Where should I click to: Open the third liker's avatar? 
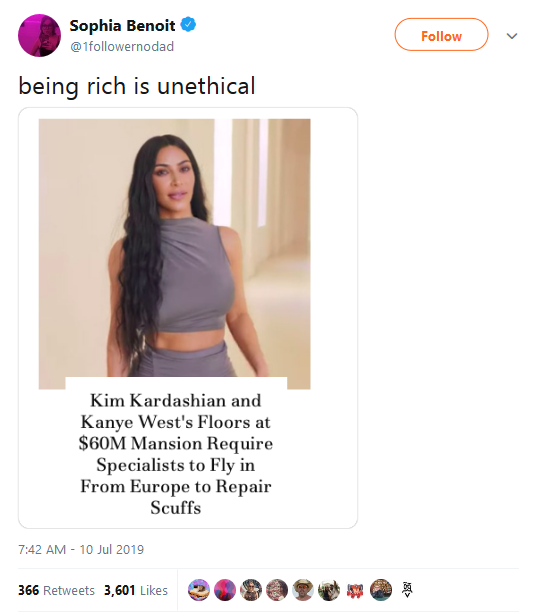251,590
